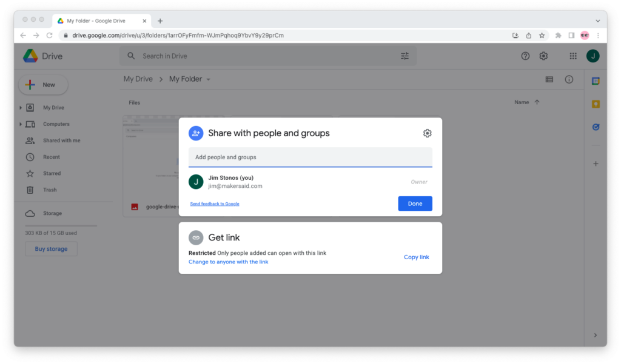Send feedback to Google link
Image resolution: width=621 pixels, height=364 pixels.
(215, 204)
